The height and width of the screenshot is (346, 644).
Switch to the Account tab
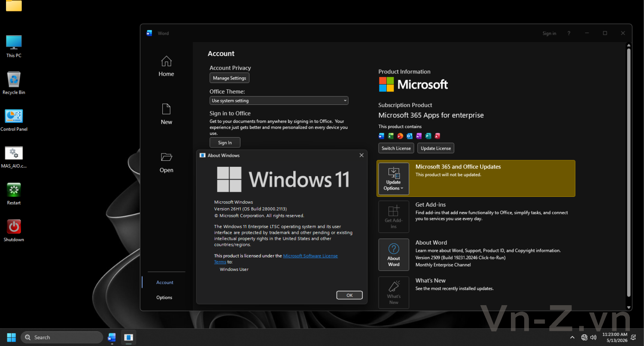click(165, 282)
